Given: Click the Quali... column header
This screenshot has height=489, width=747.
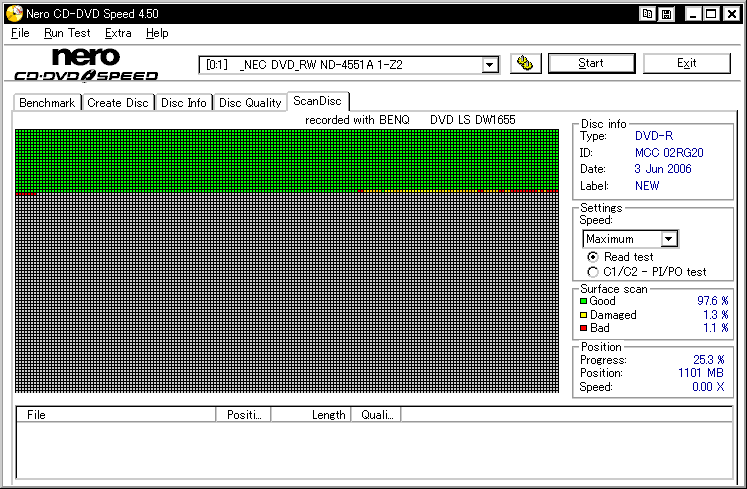Looking at the screenshot, I should click(x=376, y=415).
